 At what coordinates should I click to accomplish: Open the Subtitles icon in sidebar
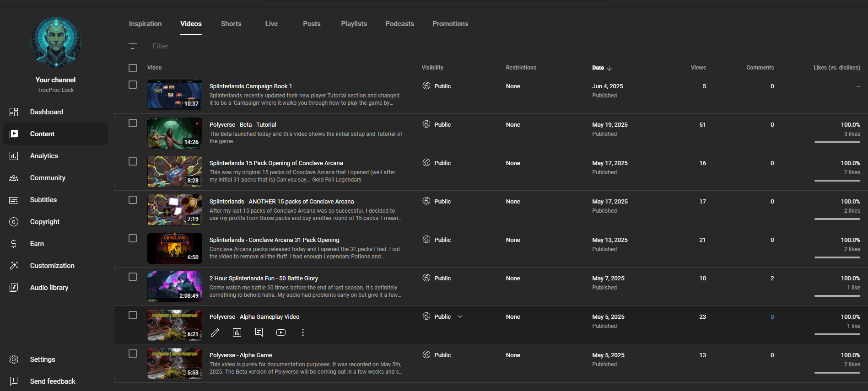coord(14,200)
